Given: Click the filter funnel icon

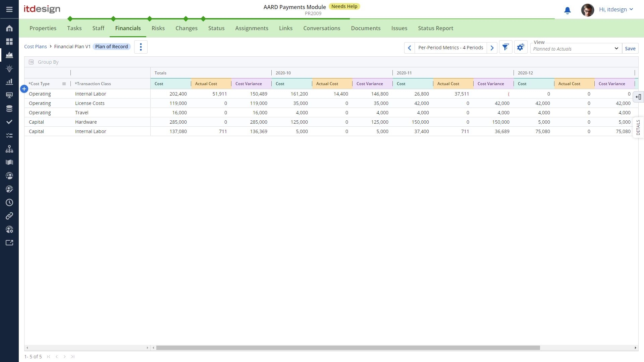Looking at the screenshot, I should pyautogui.click(x=505, y=47).
